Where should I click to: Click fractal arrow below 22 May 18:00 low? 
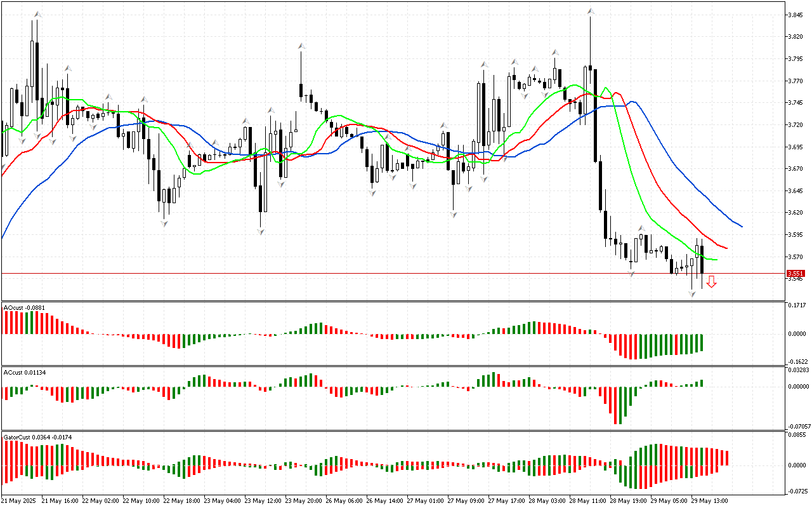tap(164, 223)
